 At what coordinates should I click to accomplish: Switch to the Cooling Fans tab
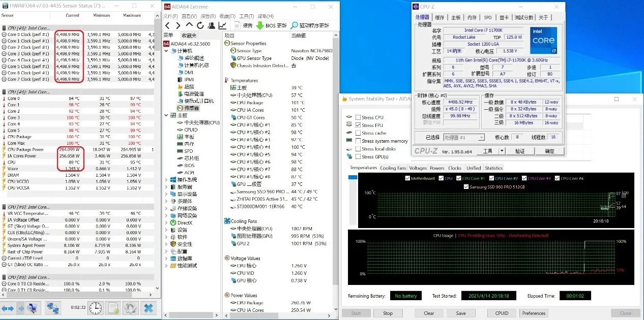(x=393, y=168)
